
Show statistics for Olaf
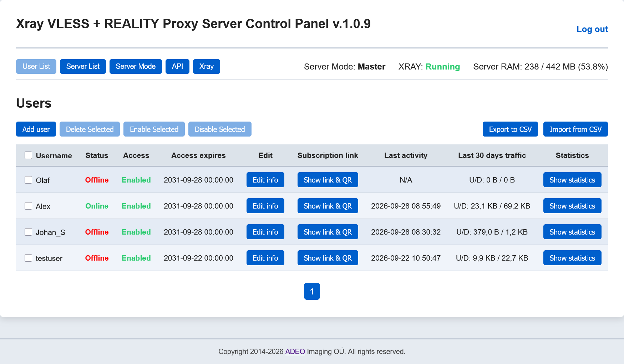coord(572,180)
